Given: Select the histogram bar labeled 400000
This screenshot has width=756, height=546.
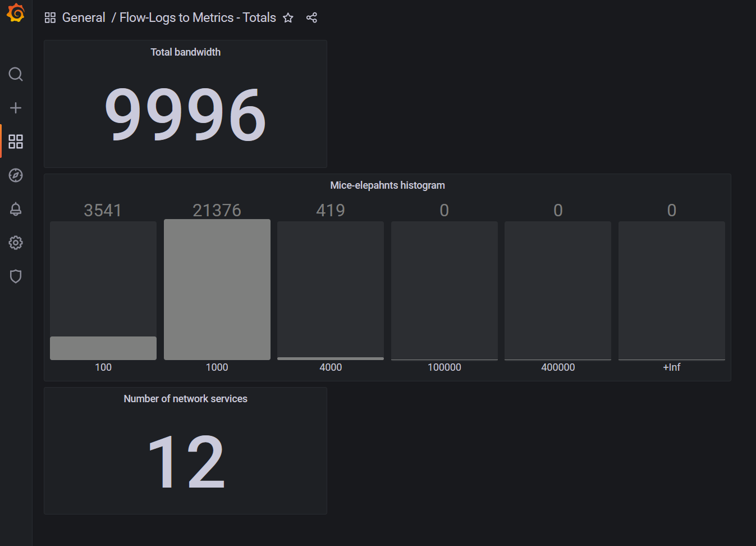Looking at the screenshot, I should coord(558,290).
